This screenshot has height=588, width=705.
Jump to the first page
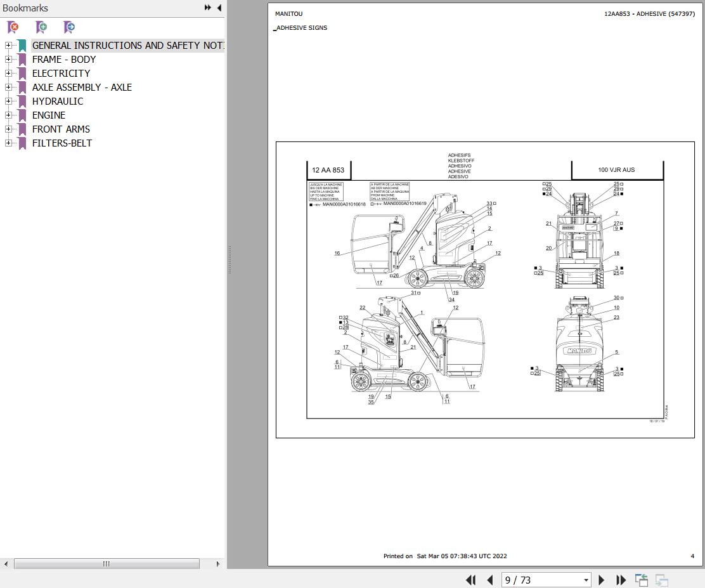(x=470, y=580)
